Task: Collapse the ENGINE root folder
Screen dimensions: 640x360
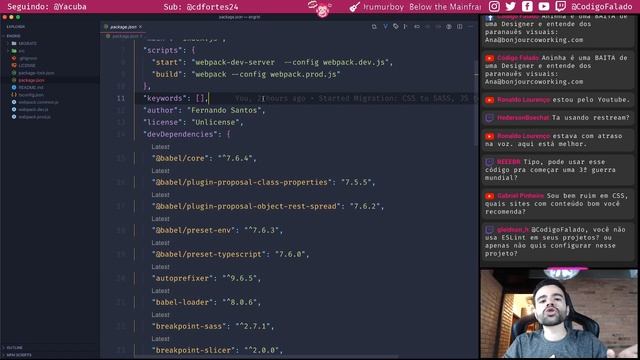Action: tap(13, 36)
